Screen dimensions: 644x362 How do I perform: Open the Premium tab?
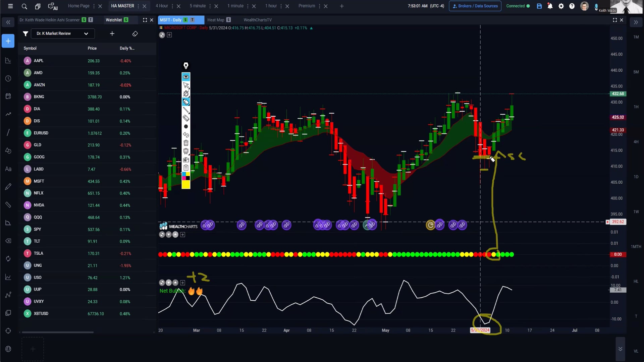click(x=307, y=6)
